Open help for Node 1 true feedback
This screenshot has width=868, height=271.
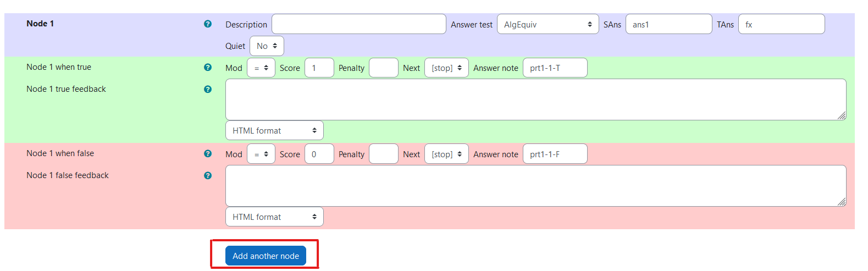[208, 89]
